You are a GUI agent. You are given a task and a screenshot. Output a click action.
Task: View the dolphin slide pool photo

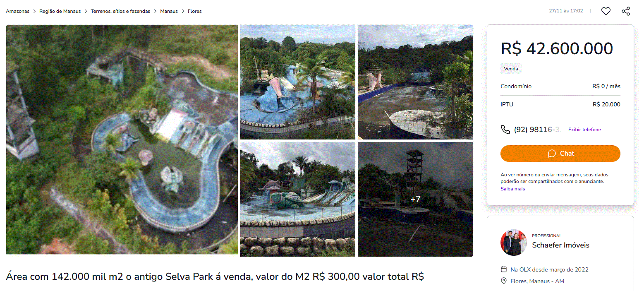[298, 82]
